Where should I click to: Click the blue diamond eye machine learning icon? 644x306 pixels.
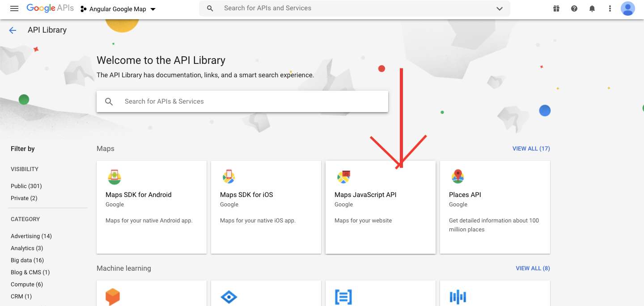click(229, 297)
